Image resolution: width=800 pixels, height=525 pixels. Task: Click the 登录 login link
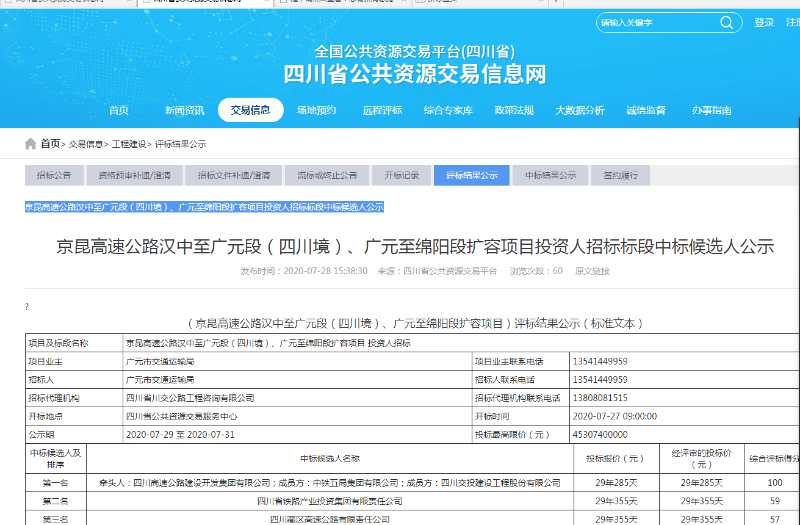point(764,22)
